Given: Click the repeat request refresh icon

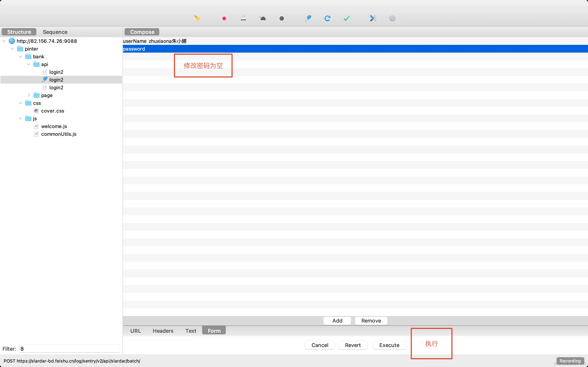Looking at the screenshot, I should coord(327,18).
